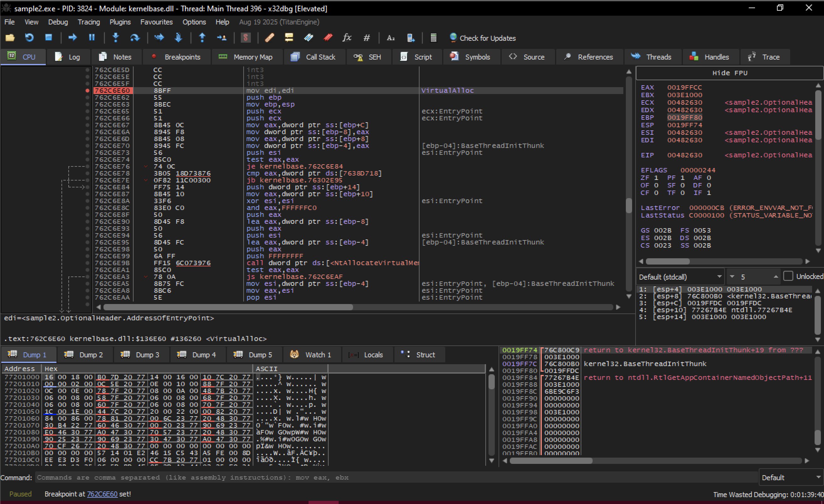Pause execution with the pause icon
Screen dimensions: 824x504
(x=92, y=38)
